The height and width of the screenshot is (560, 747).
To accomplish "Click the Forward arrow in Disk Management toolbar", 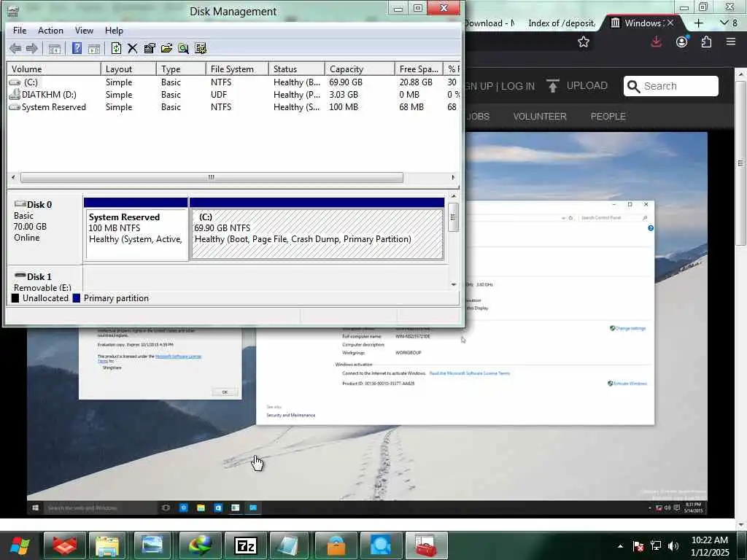I will (x=32, y=48).
